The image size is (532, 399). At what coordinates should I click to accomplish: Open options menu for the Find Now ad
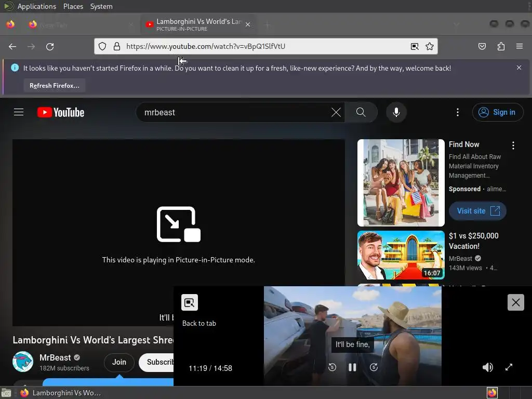pyautogui.click(x=513, y=145)
